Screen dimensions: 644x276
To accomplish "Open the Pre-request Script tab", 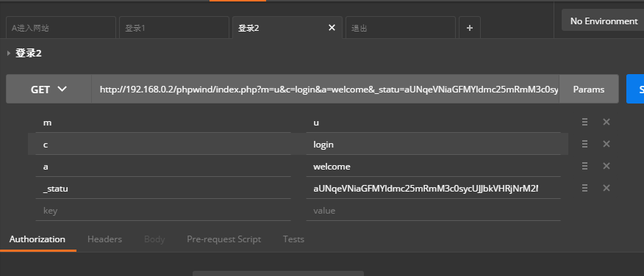I will (223, 239).
